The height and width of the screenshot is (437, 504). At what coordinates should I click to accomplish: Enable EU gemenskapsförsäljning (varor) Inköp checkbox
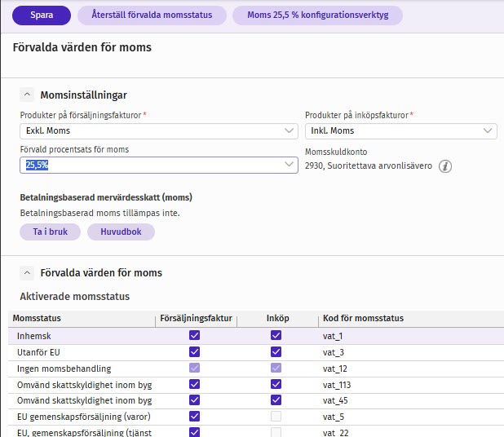tap(276, 417)
